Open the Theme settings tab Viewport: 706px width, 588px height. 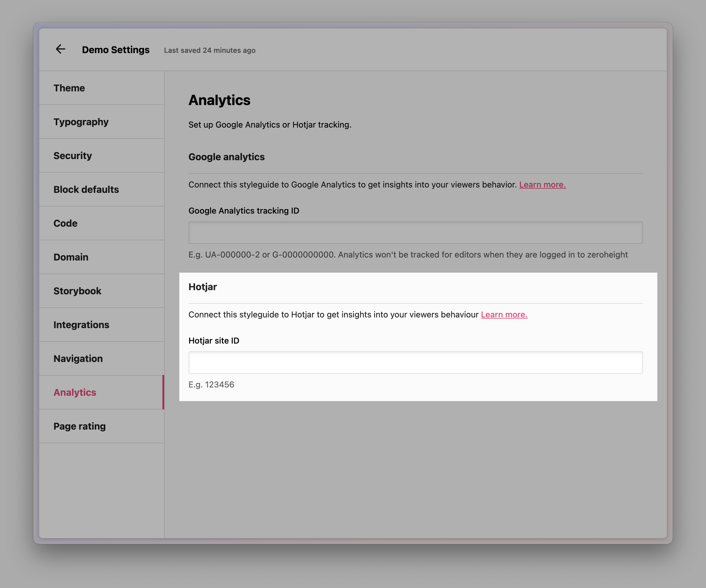[x=102, y=88]
